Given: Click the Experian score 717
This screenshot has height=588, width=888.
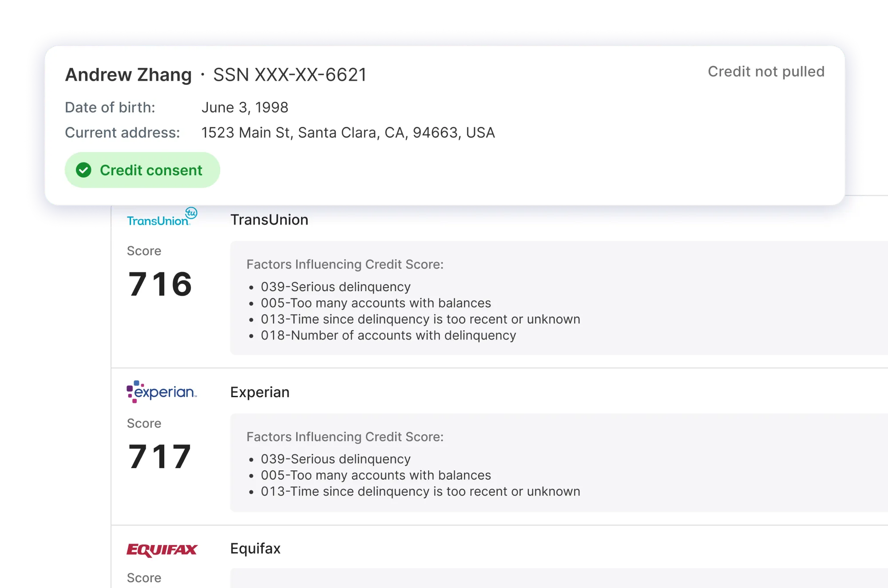Looking at the screenshot, I should pos(160,456).
